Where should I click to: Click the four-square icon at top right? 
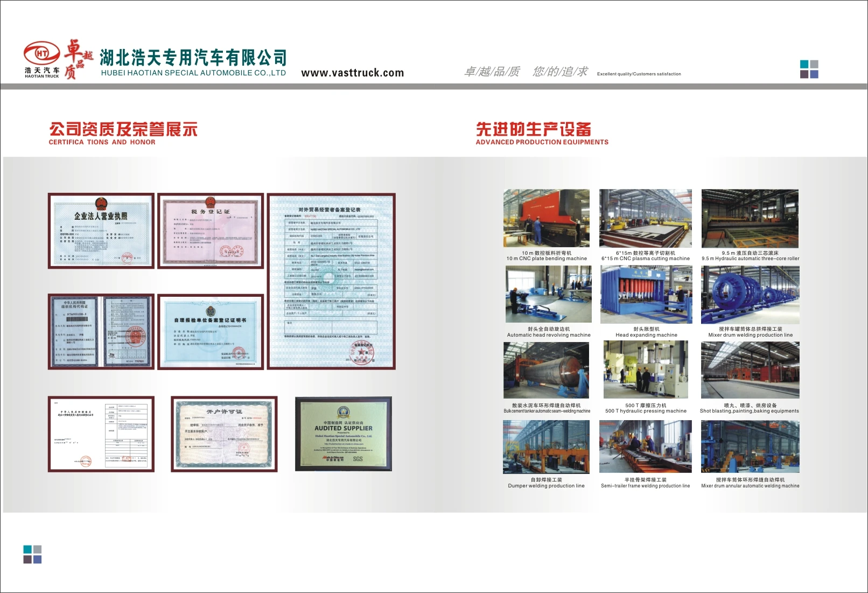click(809, 69)
